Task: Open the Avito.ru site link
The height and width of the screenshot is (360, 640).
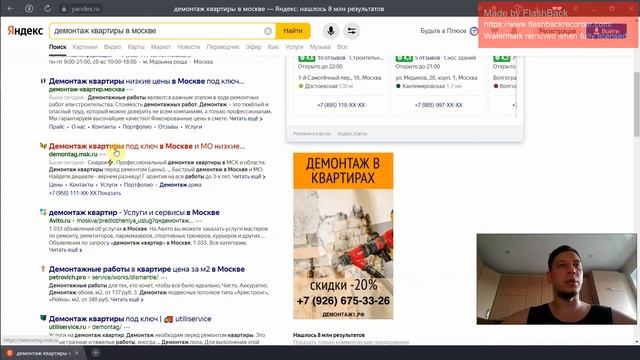Action: click(60, 221)
